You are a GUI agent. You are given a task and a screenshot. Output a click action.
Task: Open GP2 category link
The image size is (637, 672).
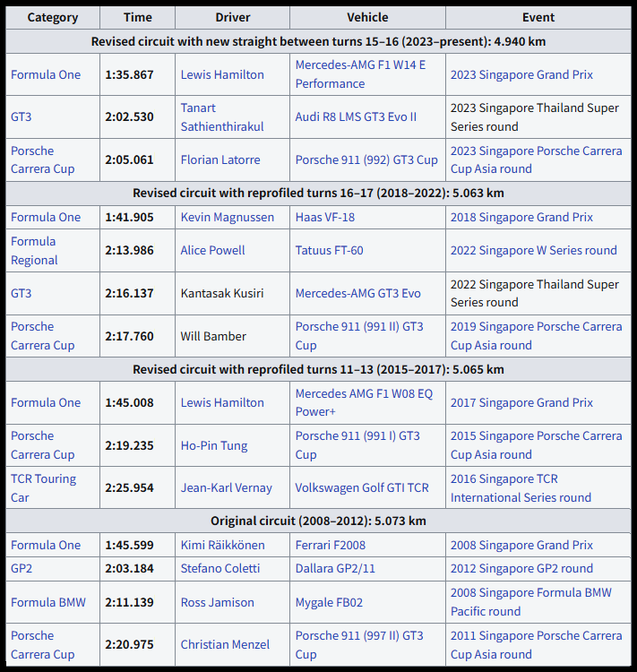[22, 568]
